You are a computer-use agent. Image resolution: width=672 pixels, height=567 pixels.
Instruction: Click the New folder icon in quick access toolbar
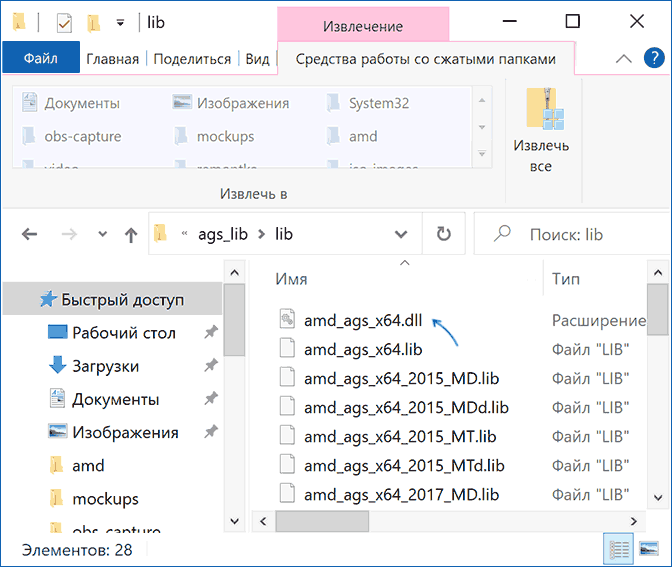(x=93, y=23)
